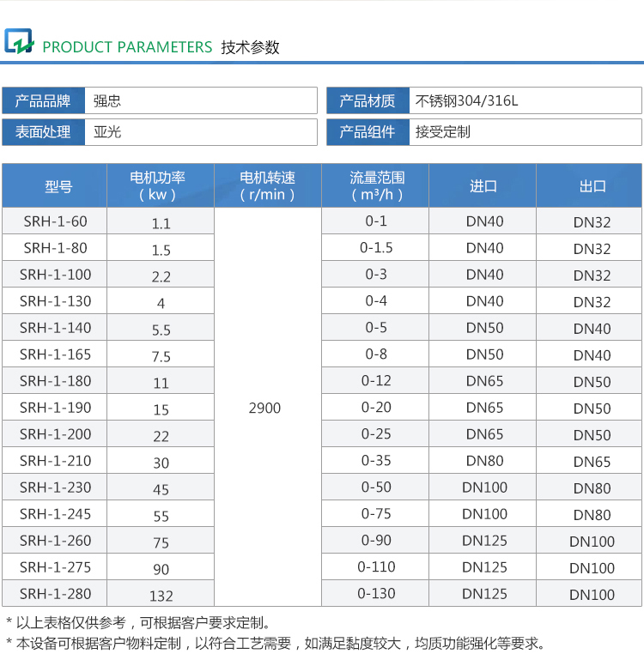The height and width of the screenshot is (660, 644).
Task: Click the 出口 column header
Action: click(x=589, y=185)
